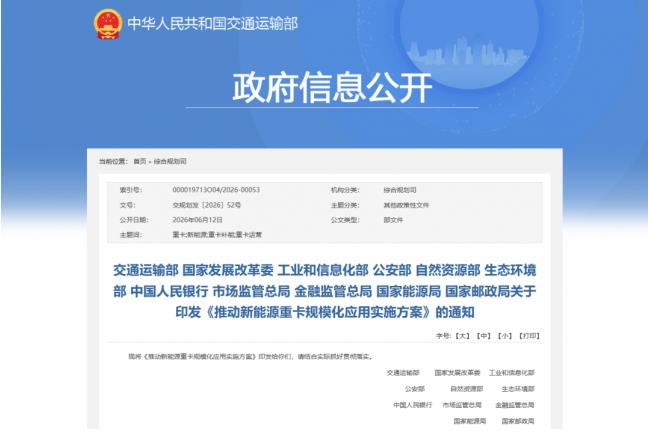Set font size to 大

pyautogui.click(x=462, y=336)
